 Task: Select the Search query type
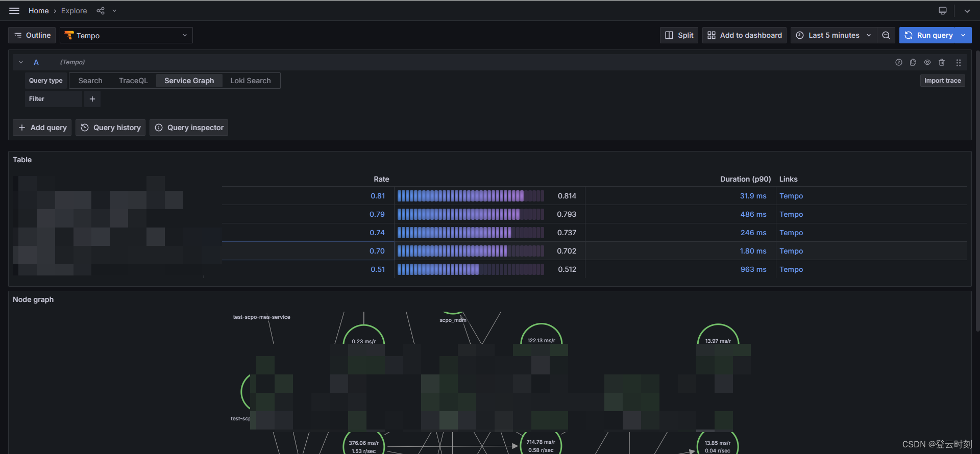90,81
